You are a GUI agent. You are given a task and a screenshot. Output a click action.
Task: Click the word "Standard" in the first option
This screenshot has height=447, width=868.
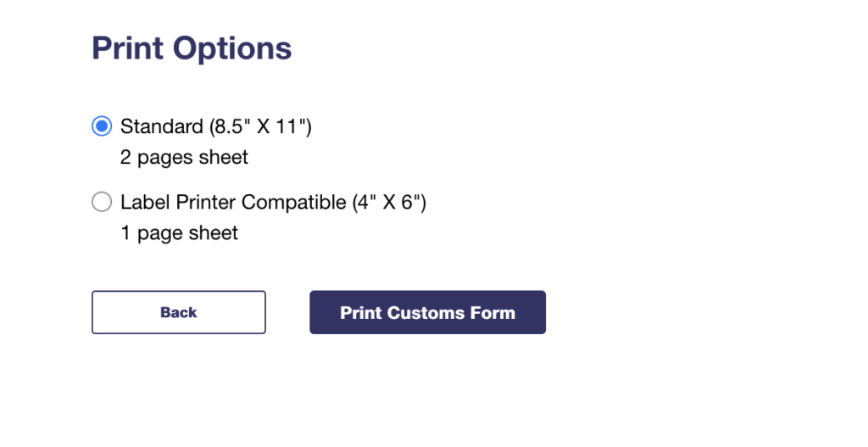click(x=161, y=126)
